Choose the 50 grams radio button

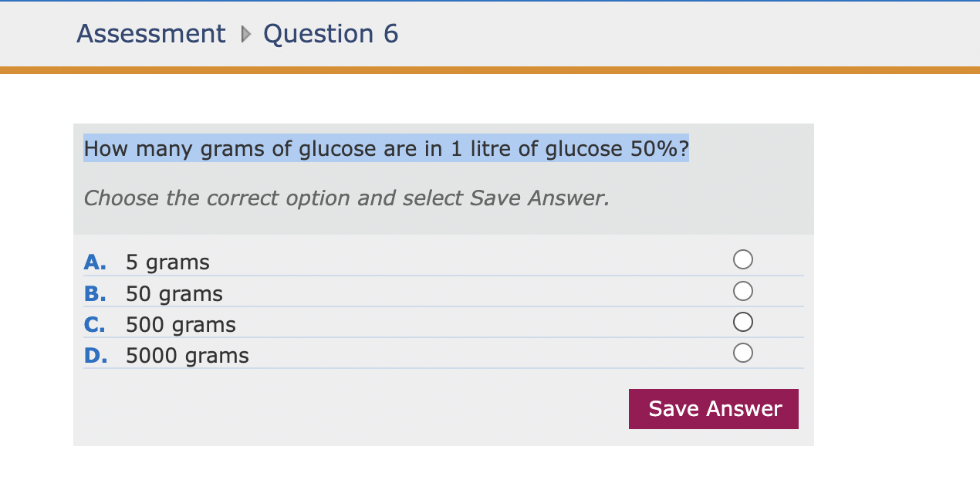[742, 291]
